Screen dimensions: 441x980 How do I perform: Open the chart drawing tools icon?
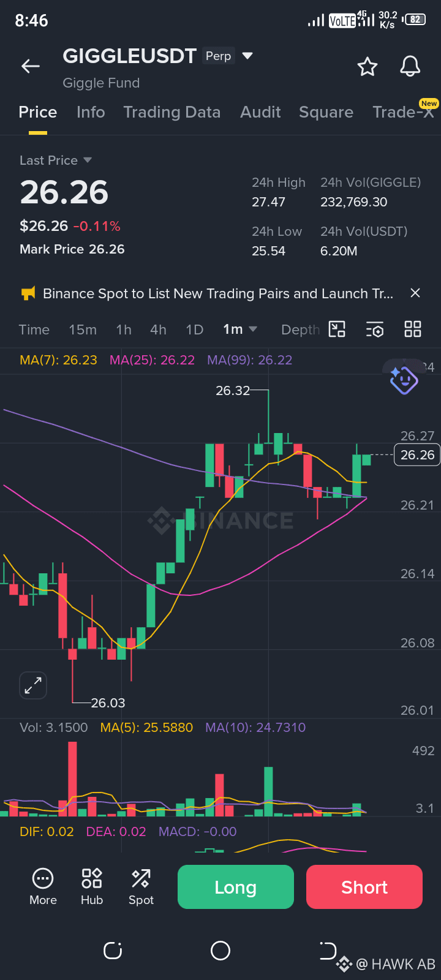click(337, 330)
